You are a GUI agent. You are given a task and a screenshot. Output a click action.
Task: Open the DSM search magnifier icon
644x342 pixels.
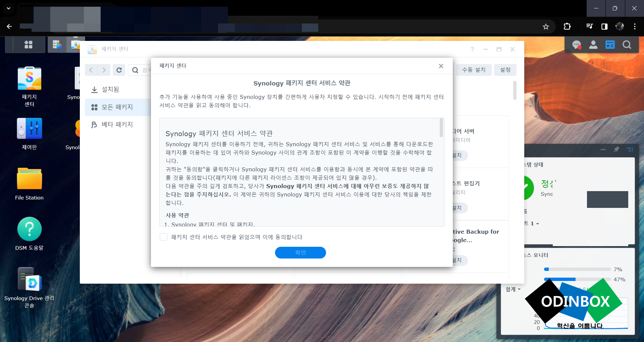627,45
